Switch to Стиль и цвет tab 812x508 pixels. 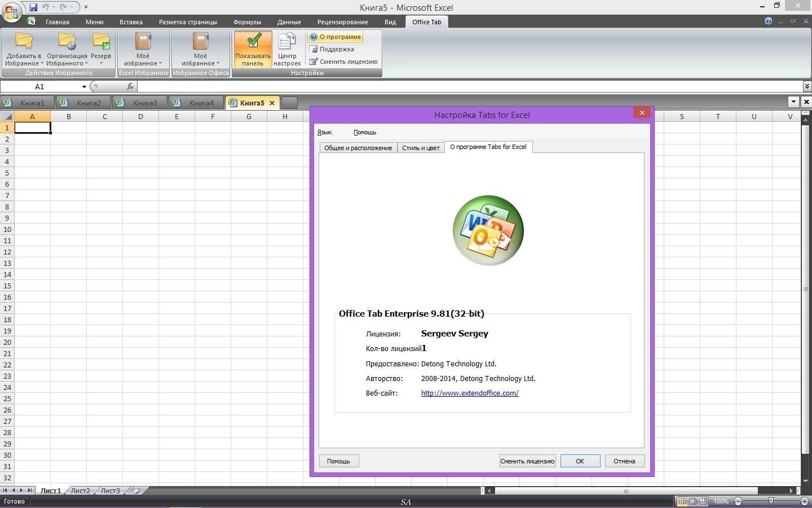tap(421, 148)
